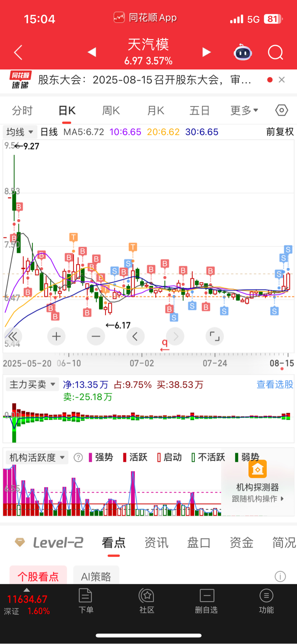Open the 均线 indicator dropdown

pos(20,132)
